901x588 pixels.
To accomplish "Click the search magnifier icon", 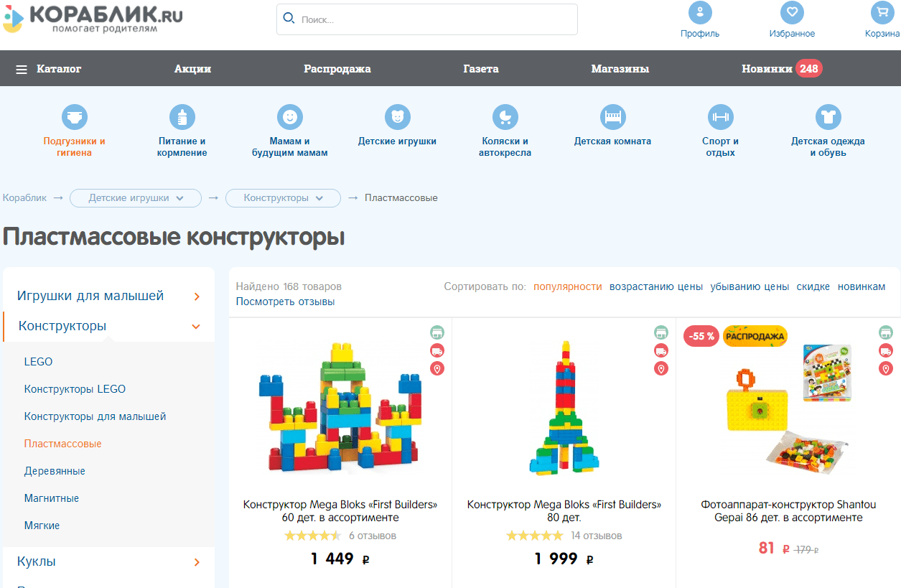I will coord(289,19).
